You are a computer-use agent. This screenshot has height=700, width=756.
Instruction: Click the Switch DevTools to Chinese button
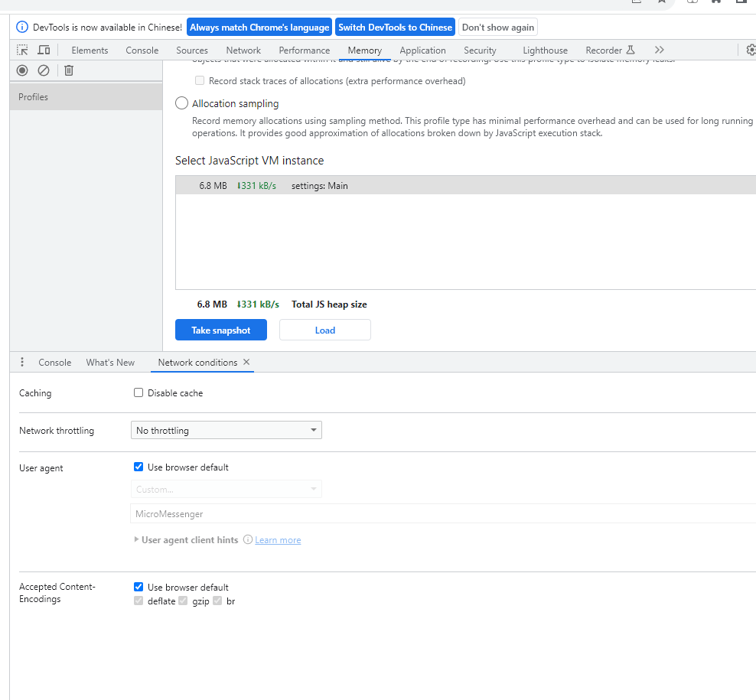395,27
